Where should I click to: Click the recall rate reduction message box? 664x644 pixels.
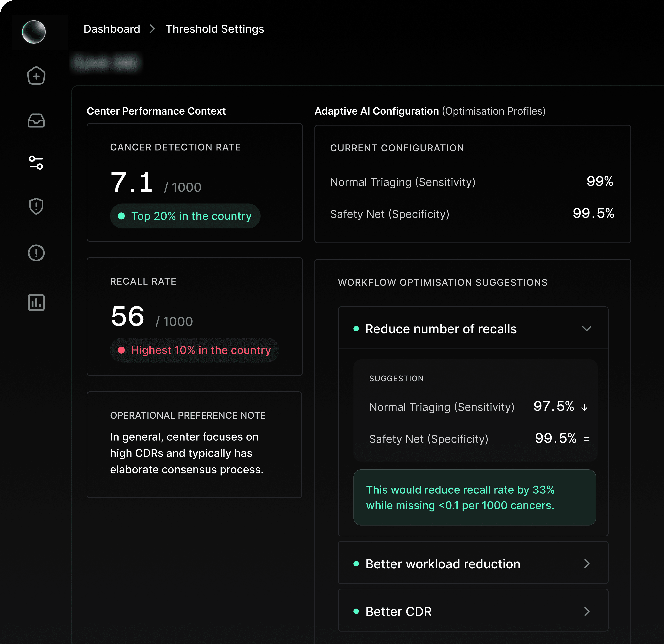pyautogui.click(x=474, y=497)
